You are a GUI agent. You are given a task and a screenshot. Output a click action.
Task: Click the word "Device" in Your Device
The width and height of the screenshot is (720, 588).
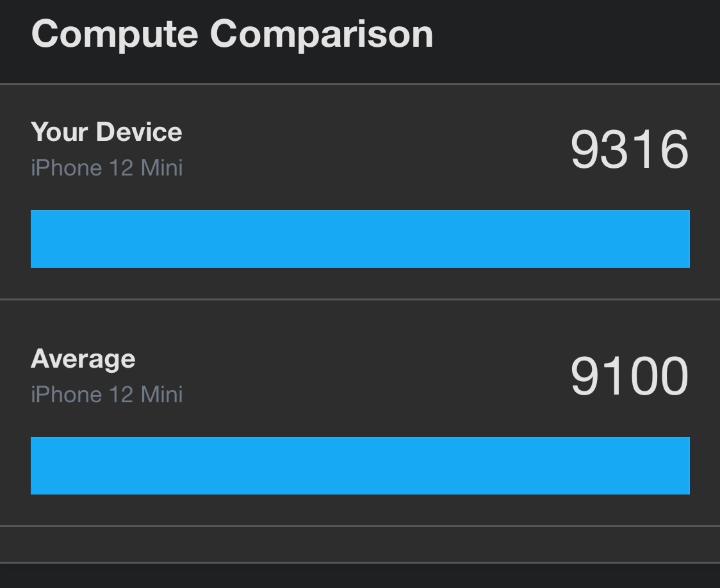click(x=139, y=132)
